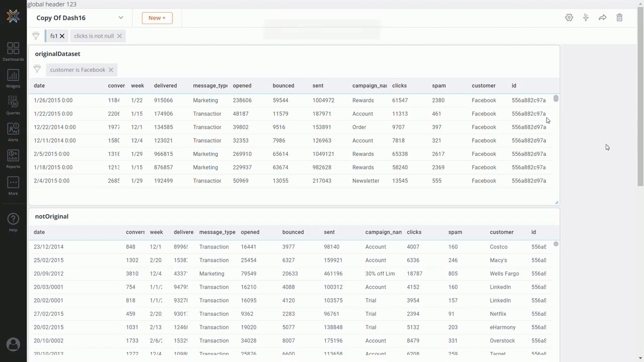
Task: Open Widgets from the sidebar
Action: (x=13, y=79)
